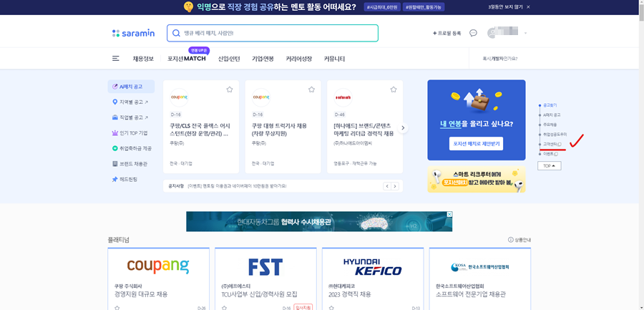Open 브랜드 채용관 building item
This screenshot has height=310, width=644.
tap(131, 164)
